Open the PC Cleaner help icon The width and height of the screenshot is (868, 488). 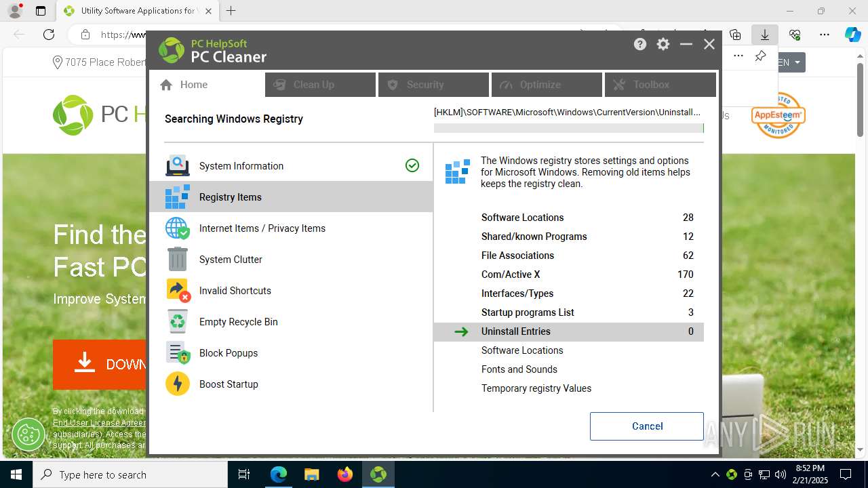[x=640, y=44]
